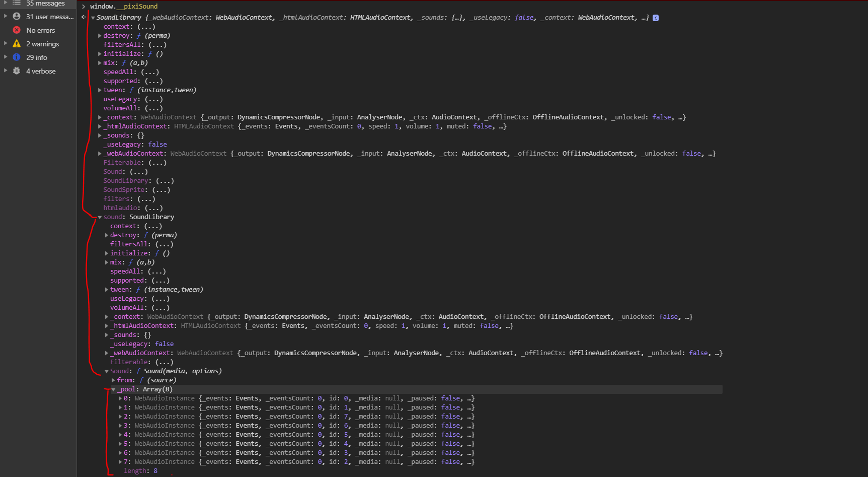The width and height of the screenshot is (868, 477).
Task: Click the red No errors icon
Action: coord(17,30)
